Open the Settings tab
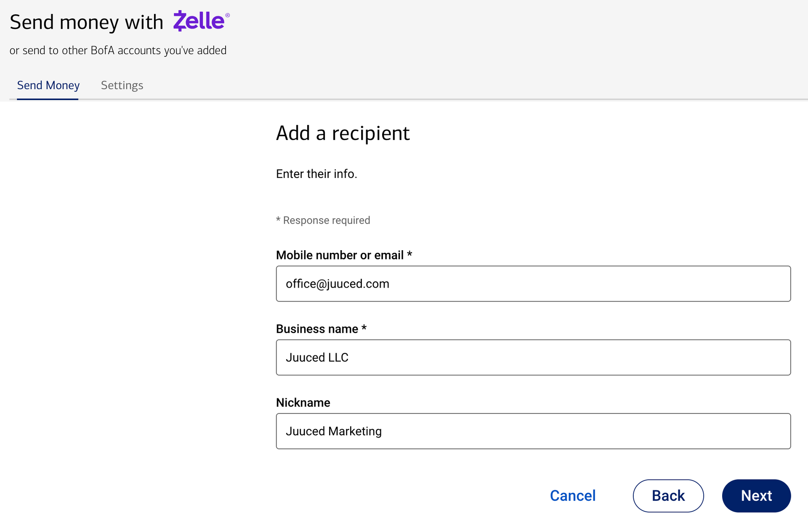The image size is (808, 532). [122, 85]
